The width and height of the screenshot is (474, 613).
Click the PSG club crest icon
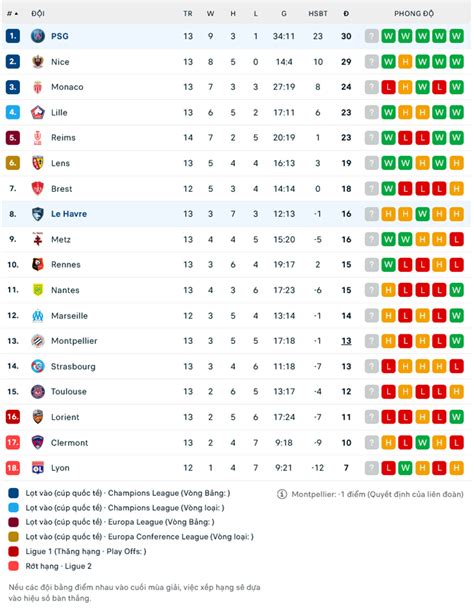click(38, 36)
